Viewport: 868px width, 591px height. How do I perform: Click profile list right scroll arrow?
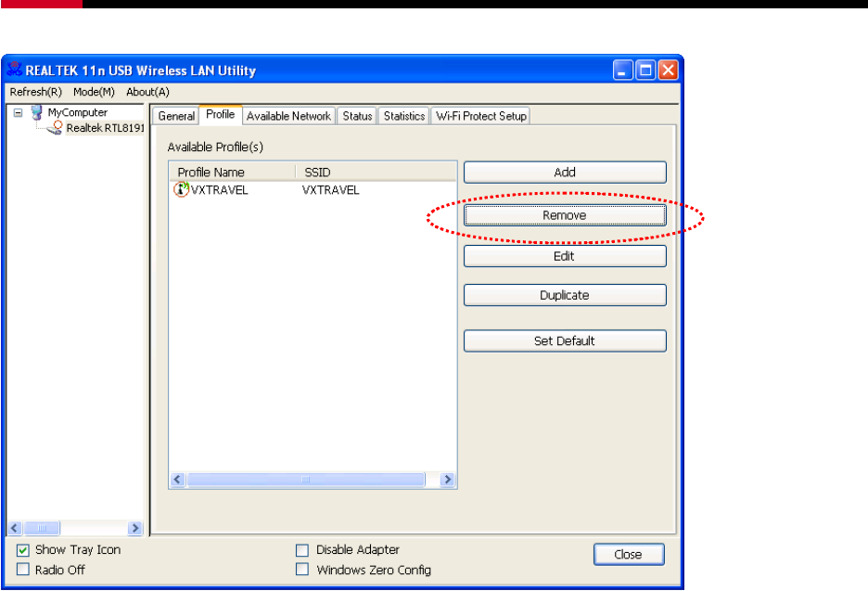point(448,480)
